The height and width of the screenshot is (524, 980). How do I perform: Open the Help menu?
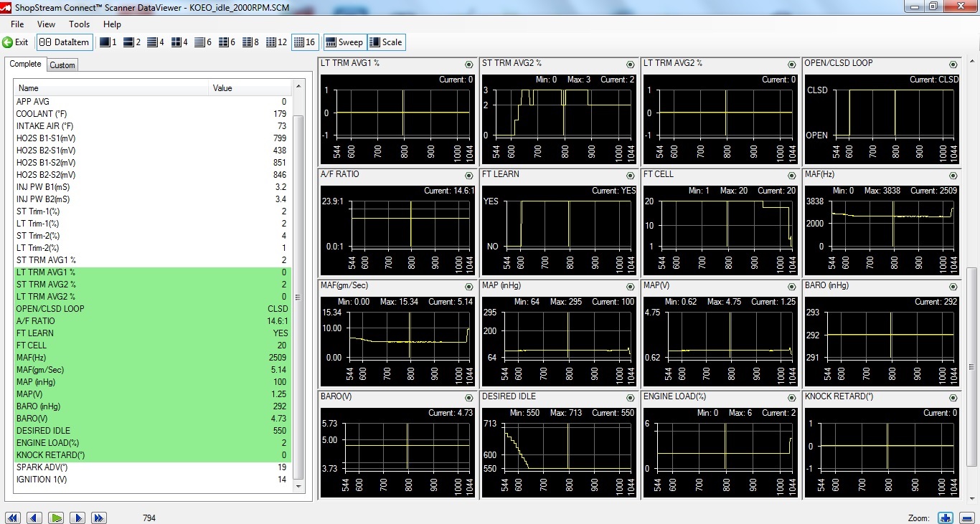pos(112,24)
